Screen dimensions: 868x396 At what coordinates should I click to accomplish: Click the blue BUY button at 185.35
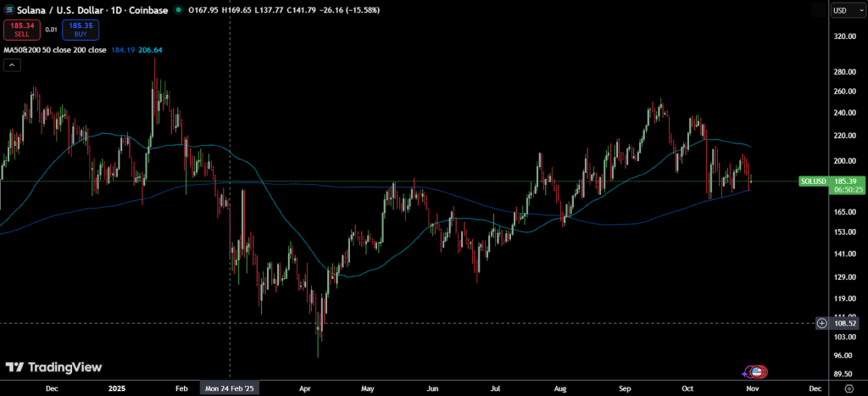point(81,30)
